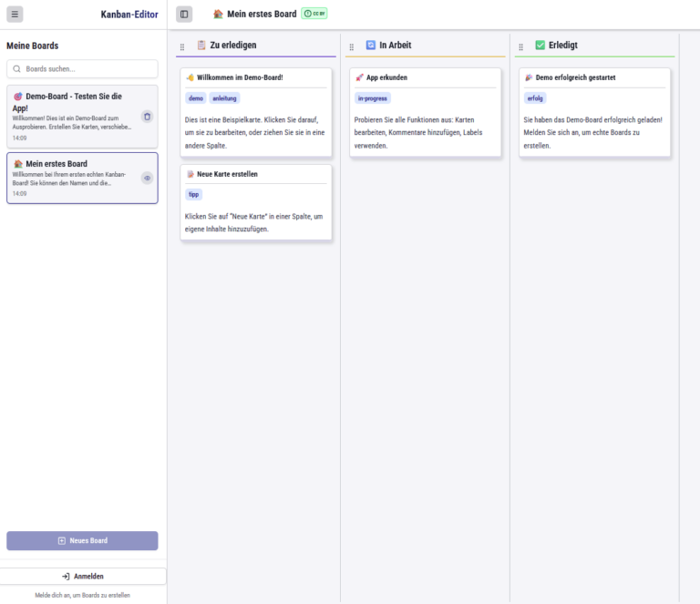The width and height of the screenshot is (700, 604).
Task: Click the erfolg label tag
Action: coord(535,98)
